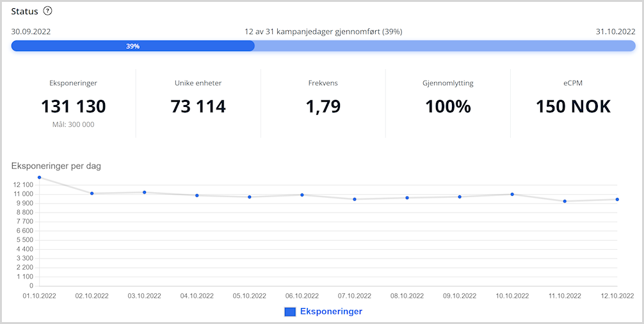Select the 01.10.2022 data point on chart
The image size is (644, 324).
(40, 177)
